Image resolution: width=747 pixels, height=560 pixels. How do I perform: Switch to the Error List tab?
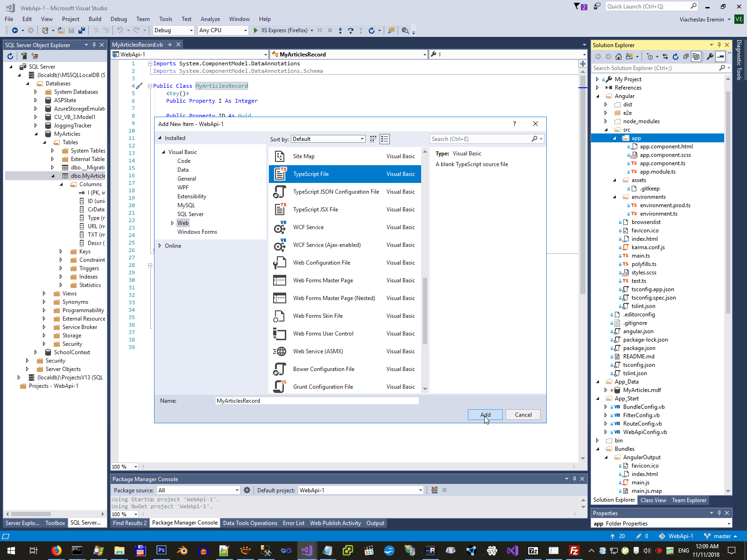point(294,523)
